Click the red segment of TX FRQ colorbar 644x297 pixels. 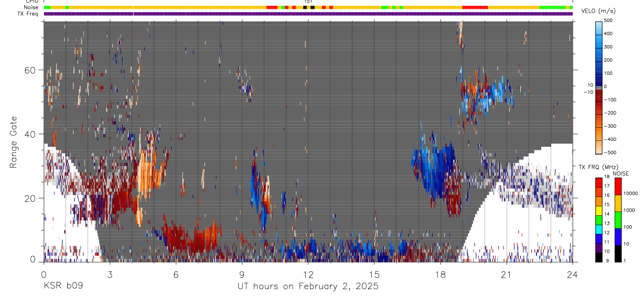(x=599, y=182)
